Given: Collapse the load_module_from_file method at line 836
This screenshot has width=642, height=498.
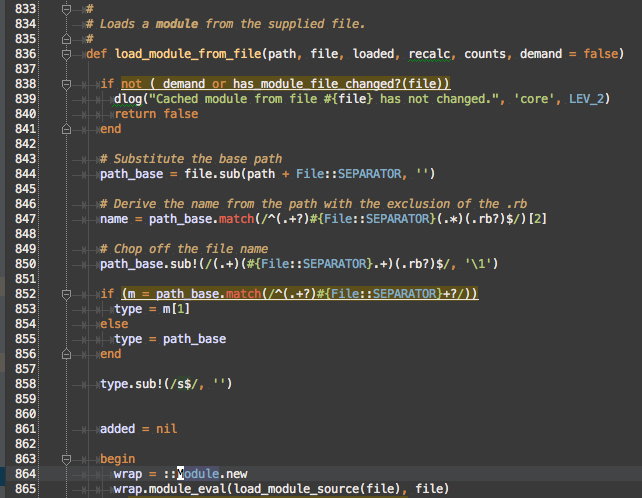Looking at the screenshot, I should coord(66,54).
